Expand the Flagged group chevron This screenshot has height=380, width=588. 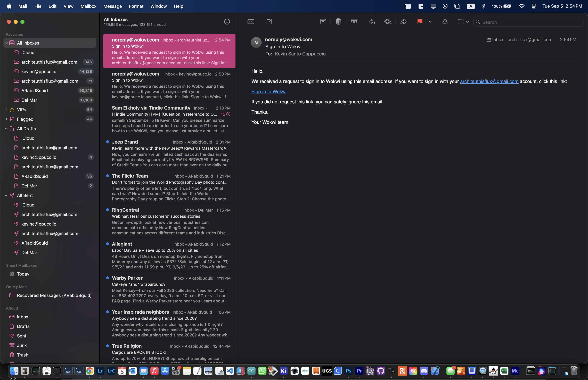pyautogui.click(x=6, y=119)
